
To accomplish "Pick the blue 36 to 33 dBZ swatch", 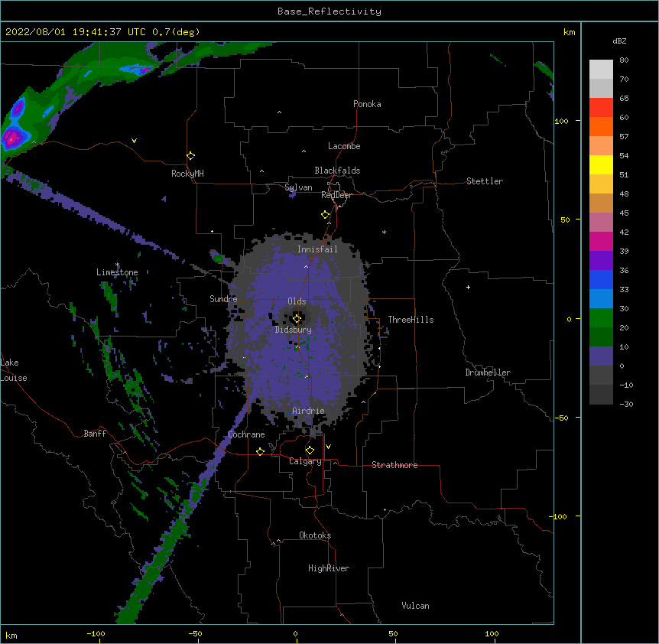I will click(601, 279).
